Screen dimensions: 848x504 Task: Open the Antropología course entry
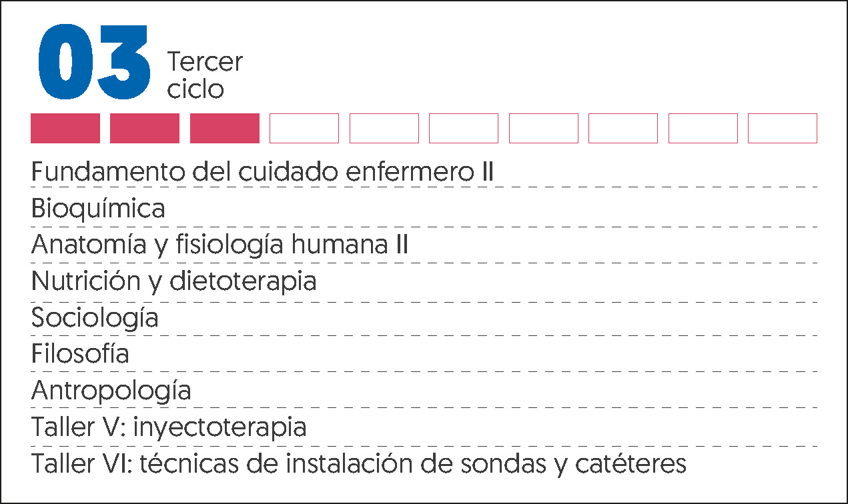[x=111, y=390]
